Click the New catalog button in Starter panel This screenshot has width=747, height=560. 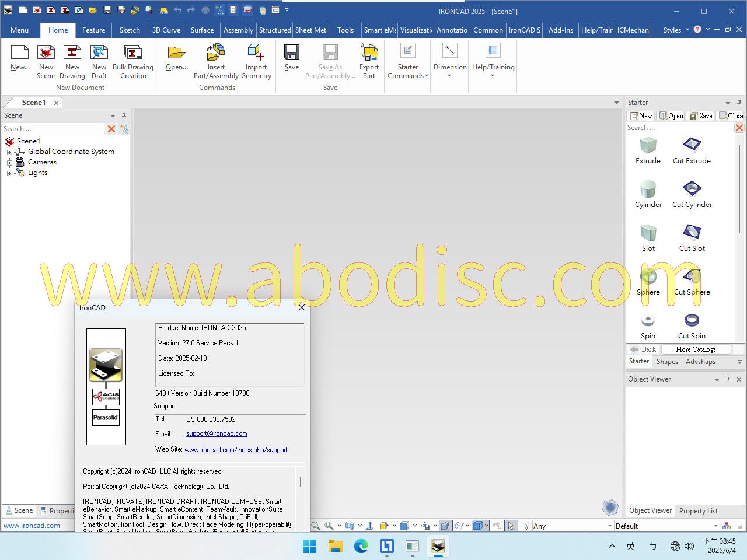tap(641, 116)
